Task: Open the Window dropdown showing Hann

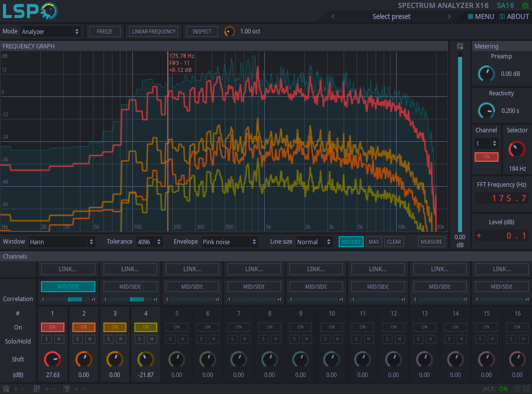Action: pyautogui.click(x=62, y=242)
